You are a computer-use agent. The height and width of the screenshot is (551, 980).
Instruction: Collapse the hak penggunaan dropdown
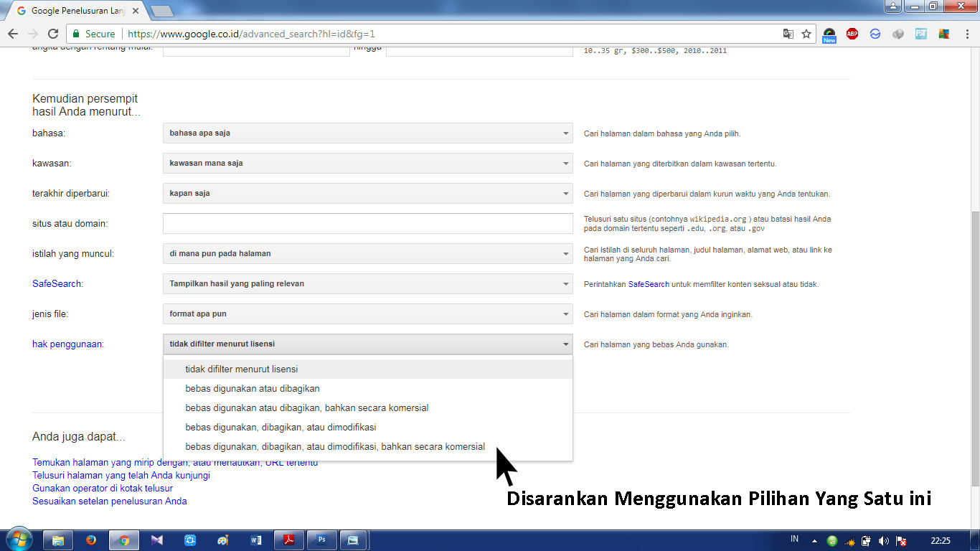368,344
